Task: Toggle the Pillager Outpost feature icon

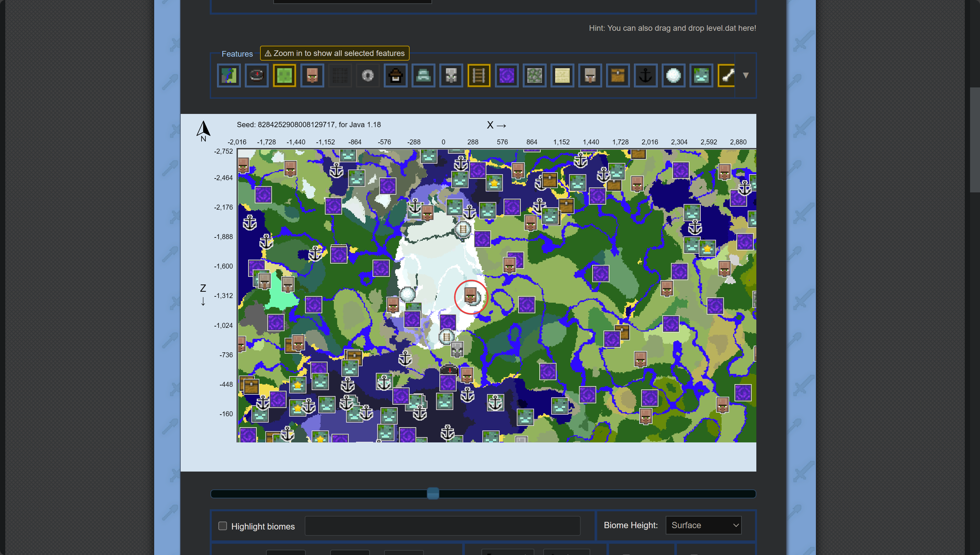Action: click(x=590, y=76)
